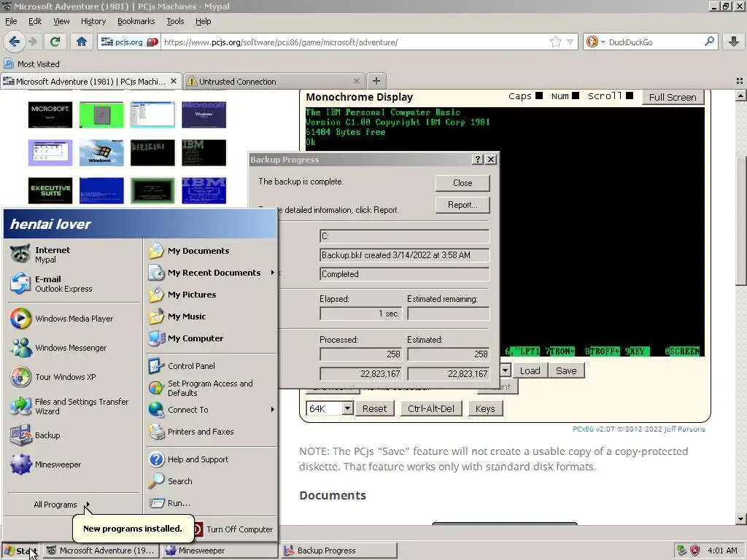This screenshot has width=747, height=560.
Task: Bookmark page with the star icon
Action: tap(555, 42)
